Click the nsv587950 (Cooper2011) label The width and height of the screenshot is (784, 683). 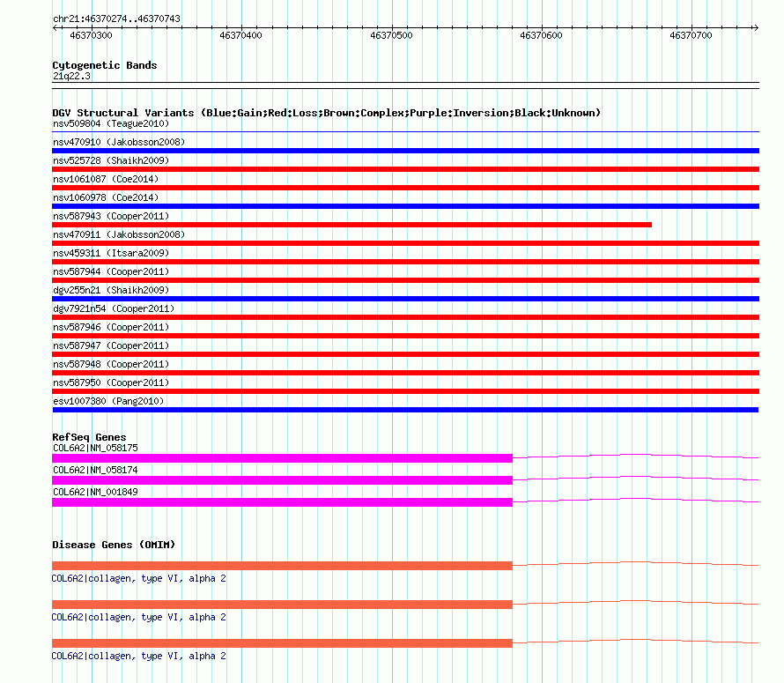coord(111,382)
